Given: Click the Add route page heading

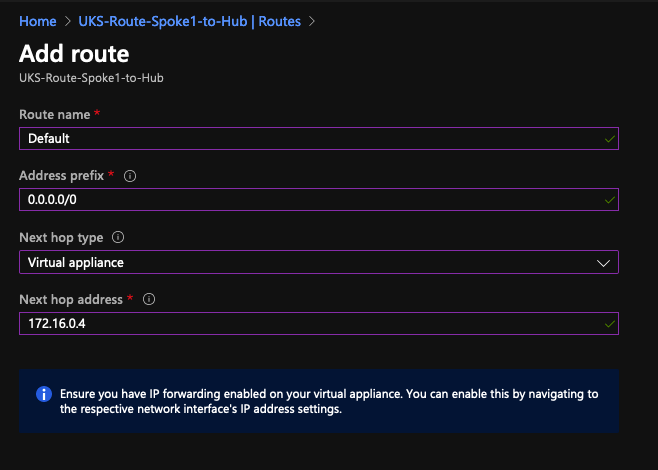Looking at the screenshot, I should click(74, 54).
